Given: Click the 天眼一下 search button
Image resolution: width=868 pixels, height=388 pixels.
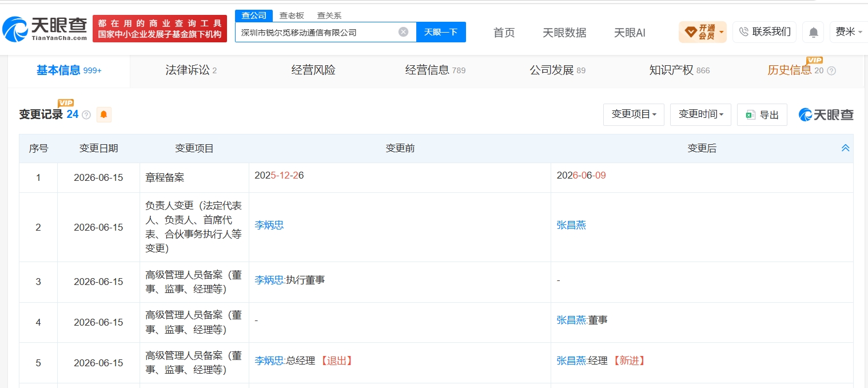Looking at the screenshot, I should [x=441, y=32].
